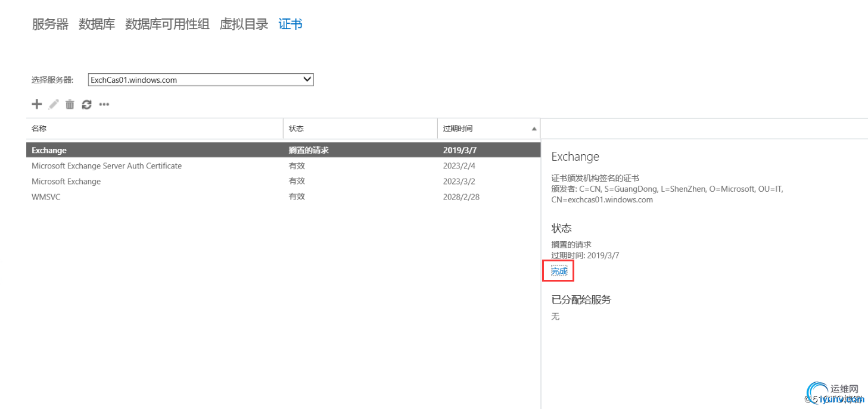Screen dimensions: 868x409
Task: Click the 完成 link to complete the request
Action: coord(559,271)
